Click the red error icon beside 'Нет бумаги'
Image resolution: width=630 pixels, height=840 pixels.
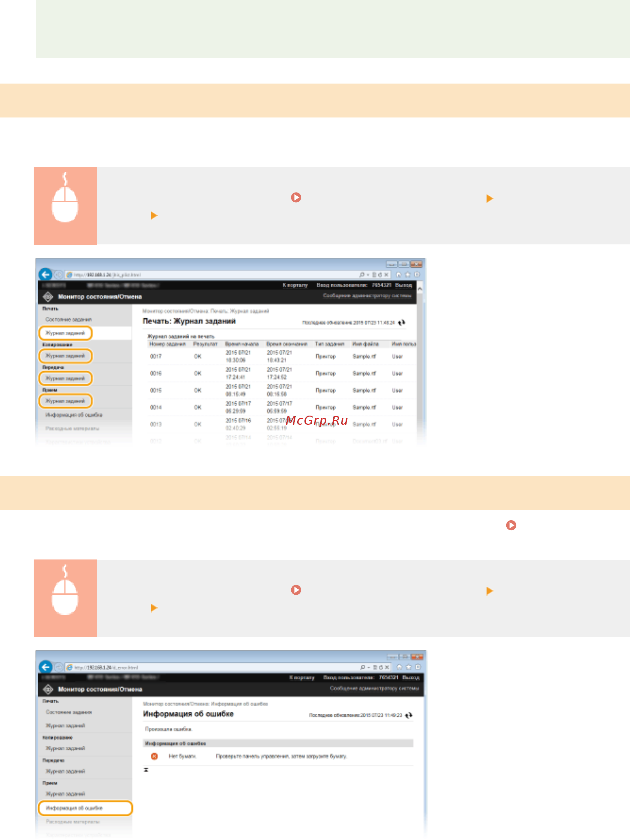tap(154, 756)
